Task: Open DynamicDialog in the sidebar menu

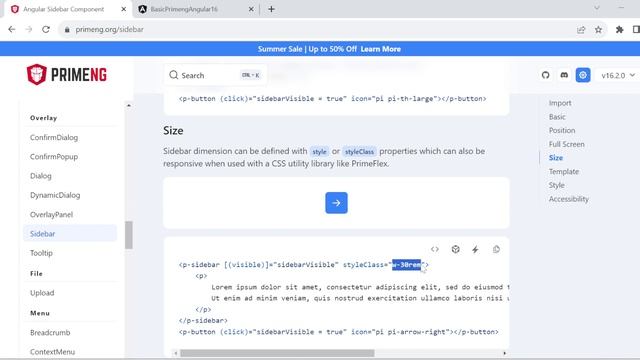Action: point(55,195)
